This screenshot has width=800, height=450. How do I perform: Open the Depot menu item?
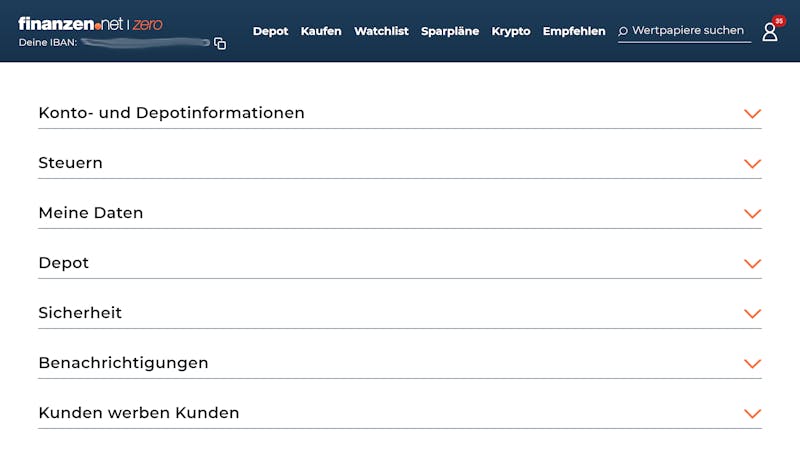[270, 31]
